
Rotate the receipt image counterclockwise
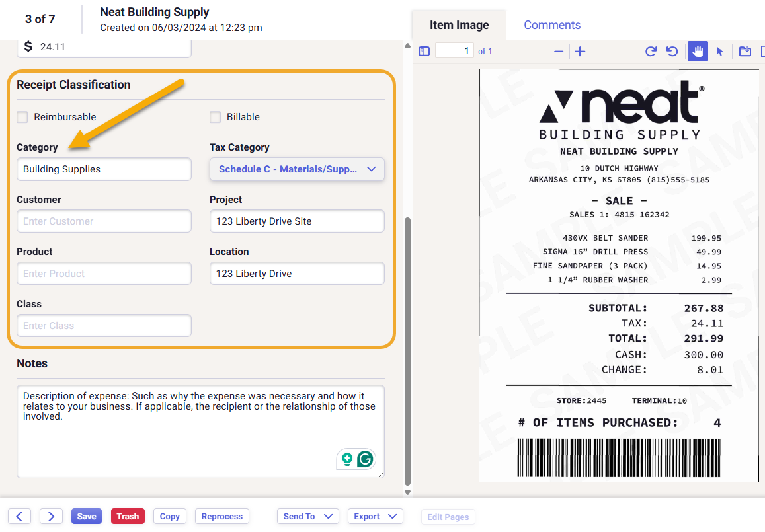click(x=672, y=52)
